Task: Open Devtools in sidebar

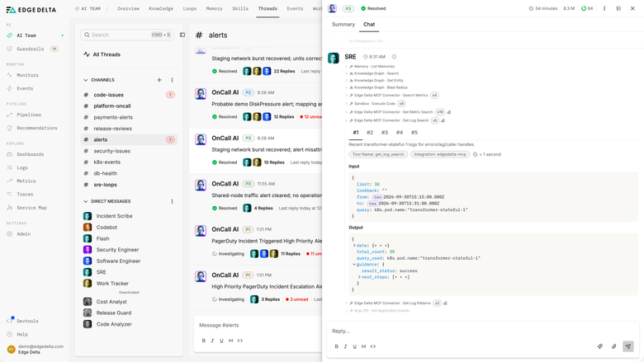Action: [27, 321]
